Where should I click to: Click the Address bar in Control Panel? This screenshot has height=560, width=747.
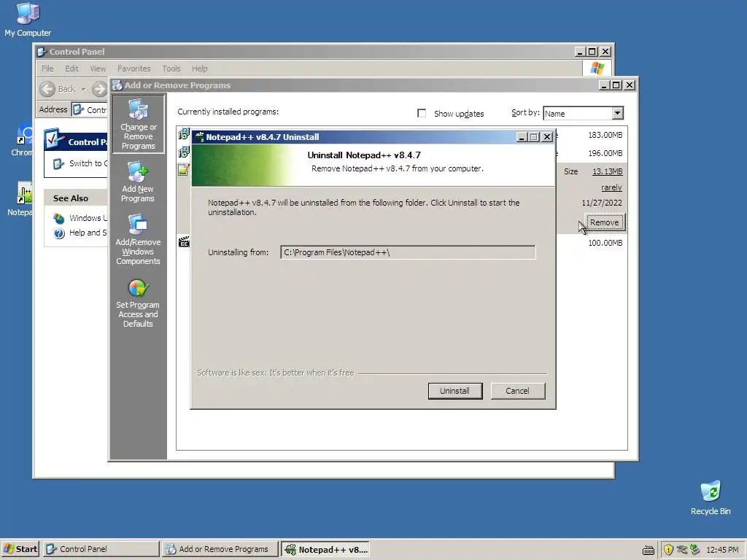pyautogui.click(x=90, y=109)
